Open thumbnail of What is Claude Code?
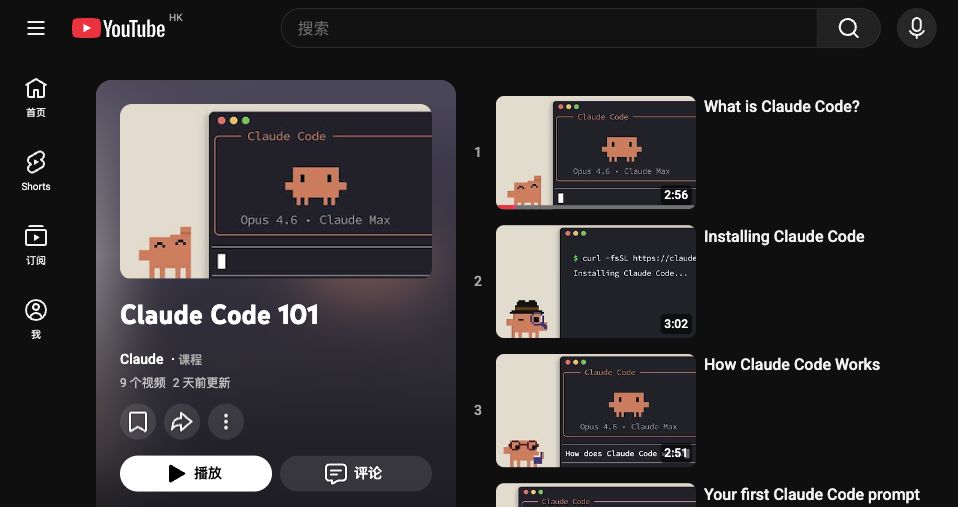958x507 pixels. [x=596, y=152]
